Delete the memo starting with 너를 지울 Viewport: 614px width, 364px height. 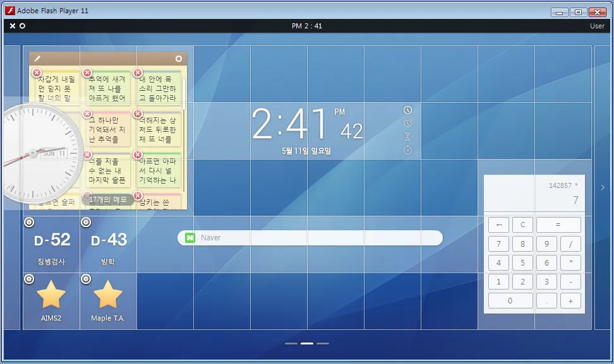(87, 155)
